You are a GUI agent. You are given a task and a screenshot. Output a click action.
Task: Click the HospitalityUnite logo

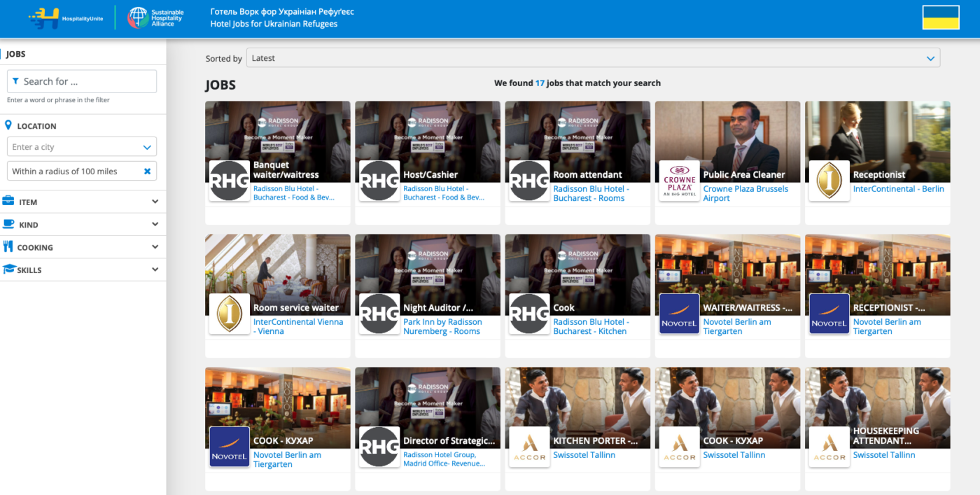click(x=66, y=18)
